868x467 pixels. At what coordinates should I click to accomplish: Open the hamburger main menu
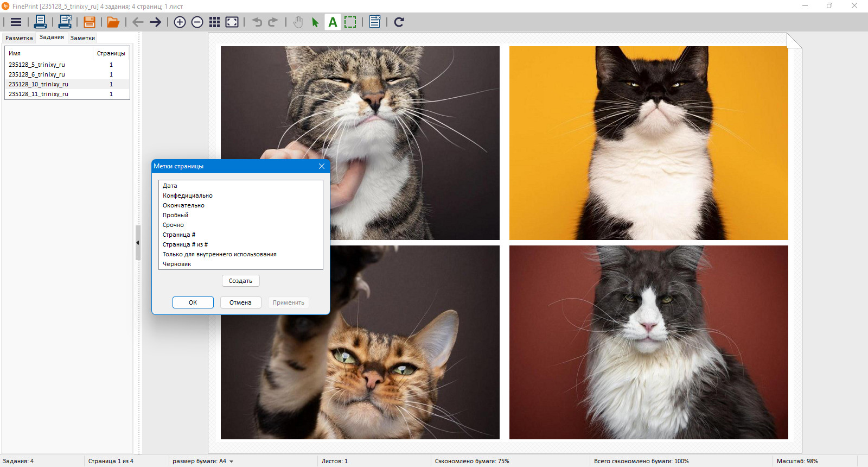point(16,22)
